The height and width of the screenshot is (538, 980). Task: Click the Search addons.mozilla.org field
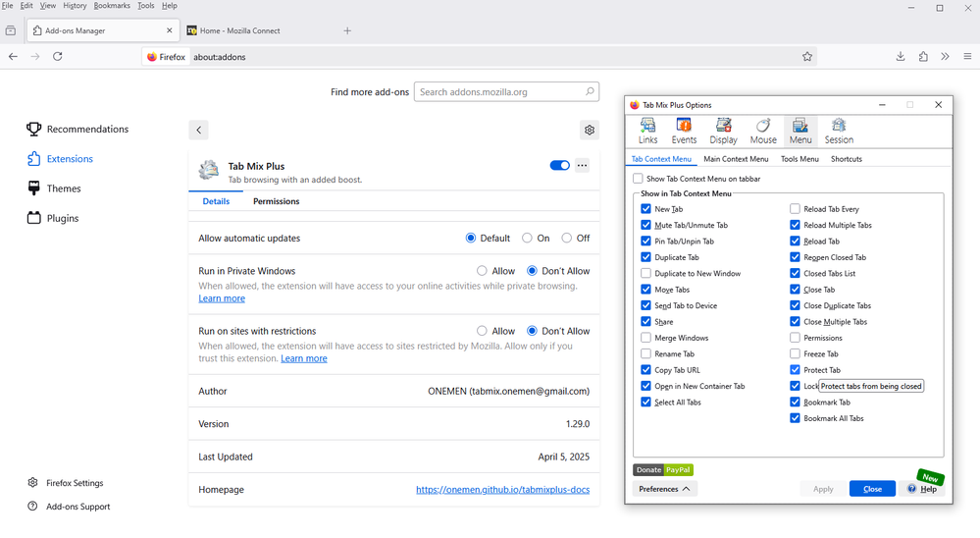506,92
